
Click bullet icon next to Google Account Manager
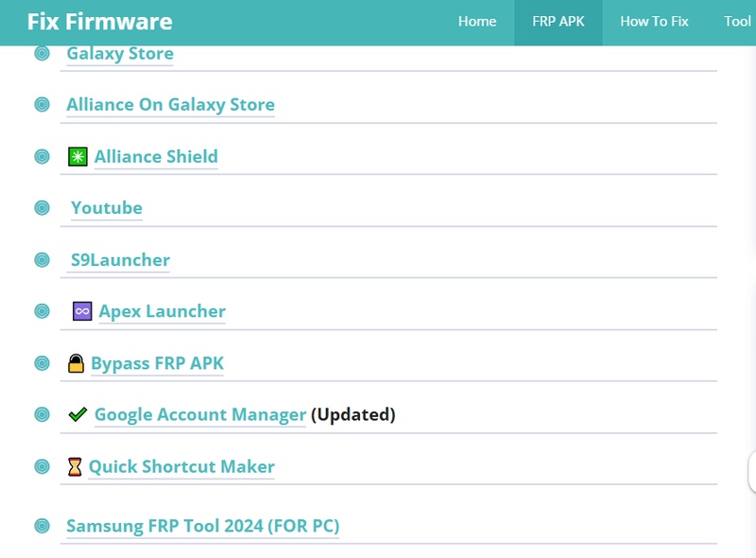[x=42, y=414]
